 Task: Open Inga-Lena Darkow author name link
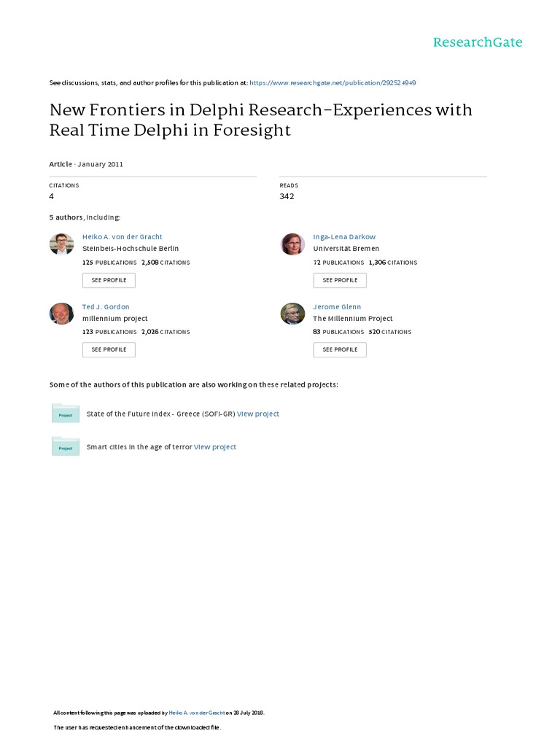tap(344, 237)
